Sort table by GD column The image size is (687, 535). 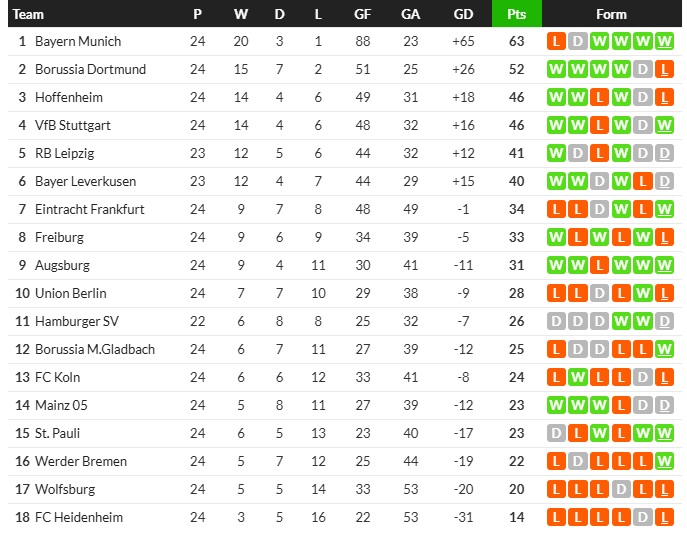[463, 14]
